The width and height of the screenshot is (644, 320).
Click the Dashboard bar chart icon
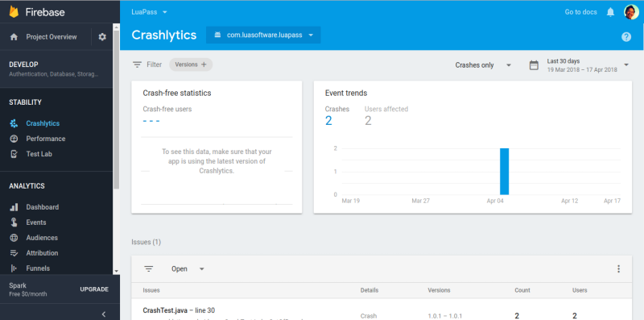pos(14,207)
